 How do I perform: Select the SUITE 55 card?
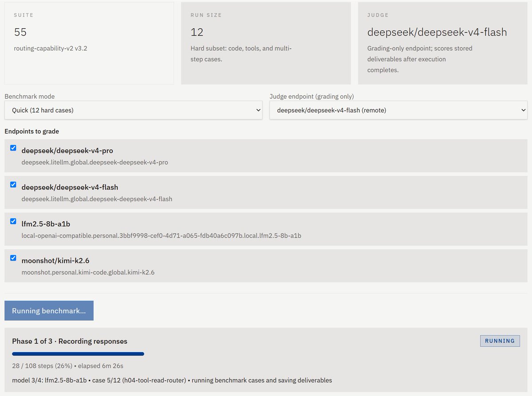[89, 43]
